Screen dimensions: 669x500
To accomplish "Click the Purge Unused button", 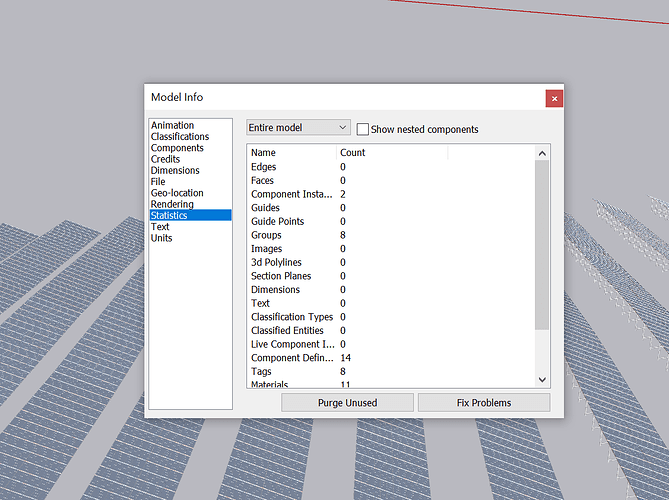I will click(x=347, y=403).
